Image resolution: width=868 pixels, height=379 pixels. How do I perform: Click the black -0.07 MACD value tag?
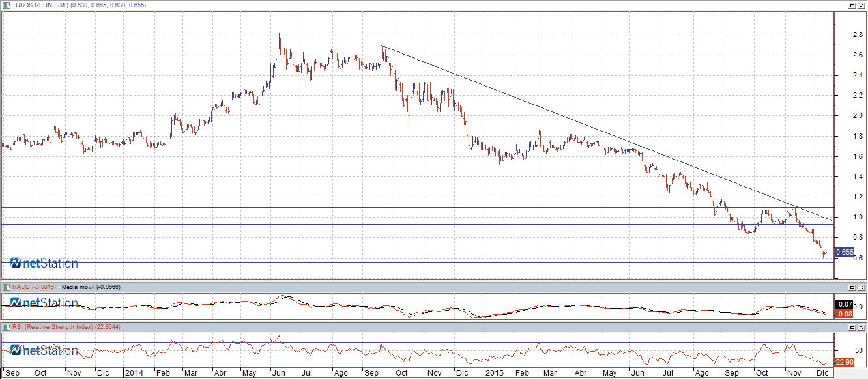pos(844,304)
